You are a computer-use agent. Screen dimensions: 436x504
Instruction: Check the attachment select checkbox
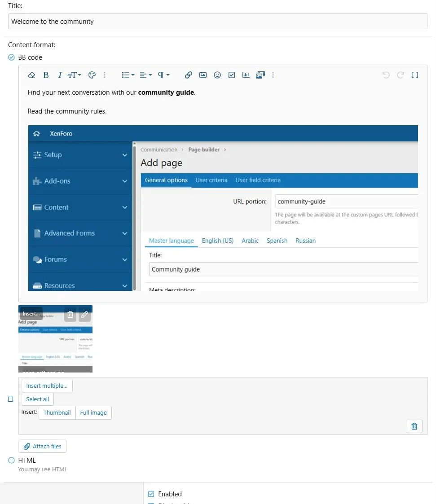point(11,399)
